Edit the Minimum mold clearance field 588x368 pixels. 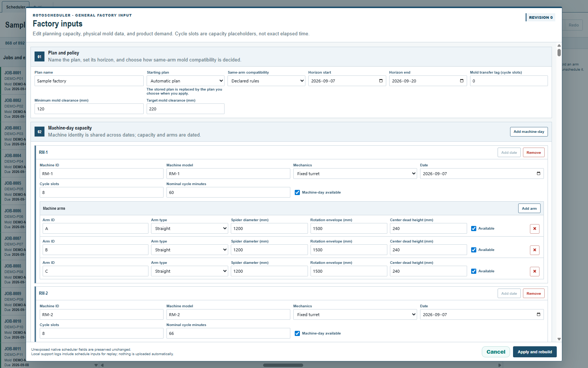[89, 109]
